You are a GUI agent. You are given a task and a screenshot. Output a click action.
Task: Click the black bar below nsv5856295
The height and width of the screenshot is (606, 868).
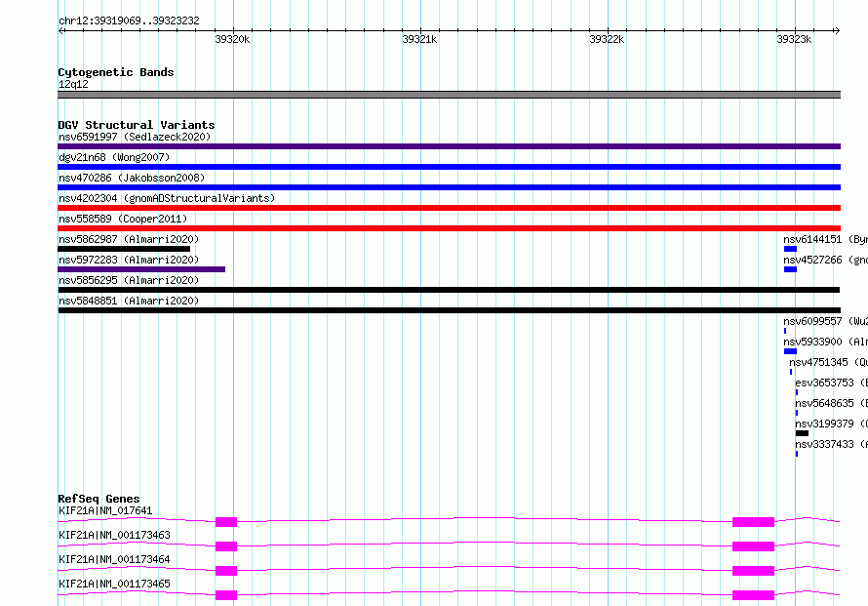point(449,290)
